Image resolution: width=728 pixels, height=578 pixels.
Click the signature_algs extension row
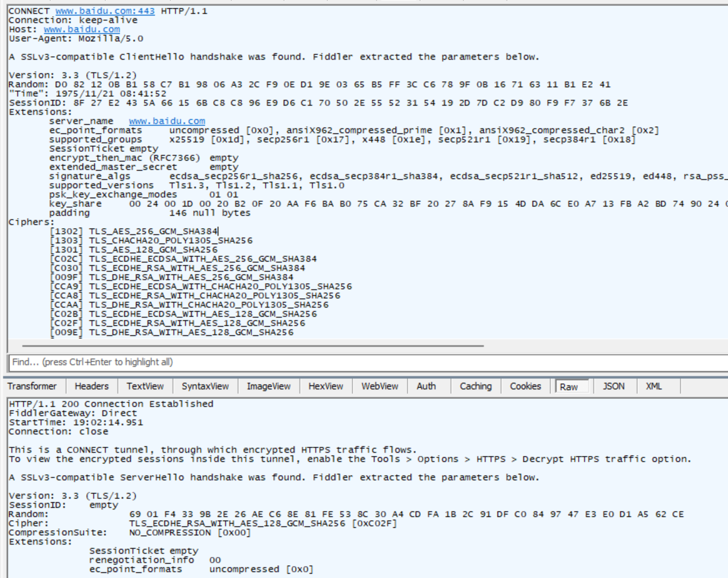point(388,176)
